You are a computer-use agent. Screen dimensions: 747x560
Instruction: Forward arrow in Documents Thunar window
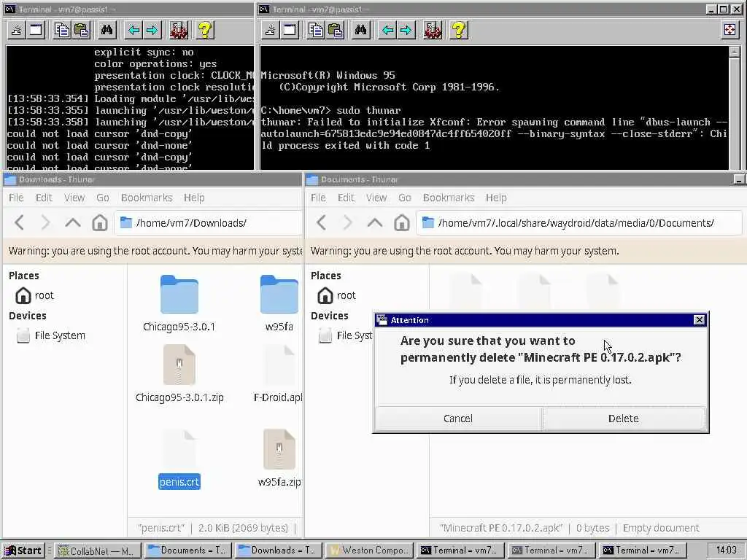(x=348, y=222)
